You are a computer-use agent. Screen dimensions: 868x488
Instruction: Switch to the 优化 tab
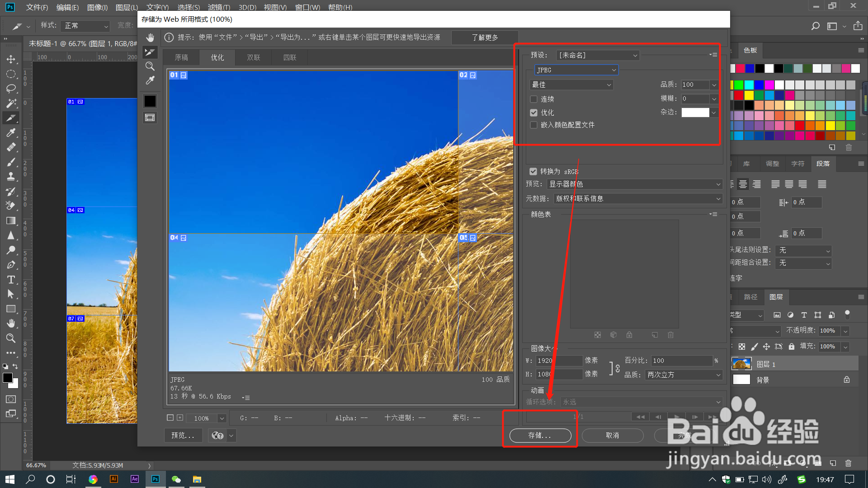[217, 58]
